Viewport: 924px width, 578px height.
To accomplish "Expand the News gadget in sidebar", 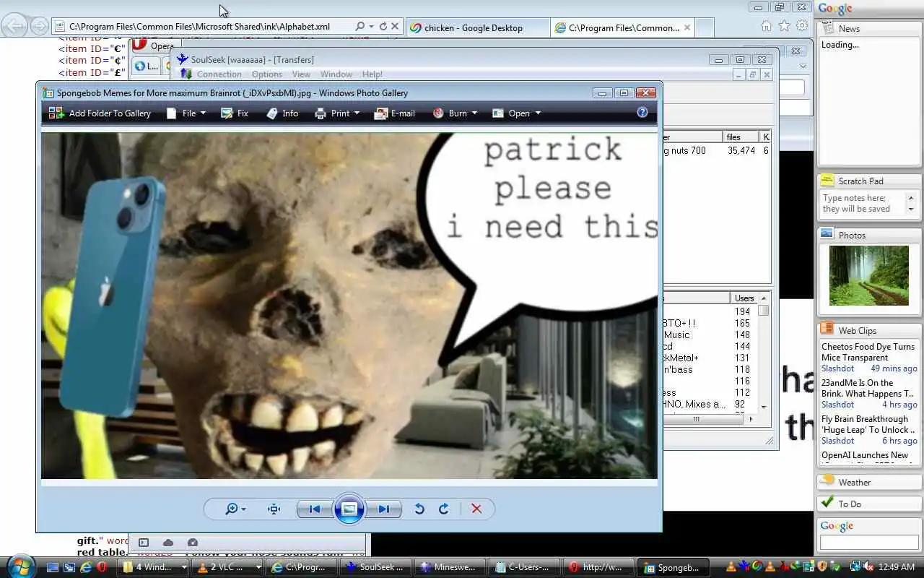I will 869,28.
